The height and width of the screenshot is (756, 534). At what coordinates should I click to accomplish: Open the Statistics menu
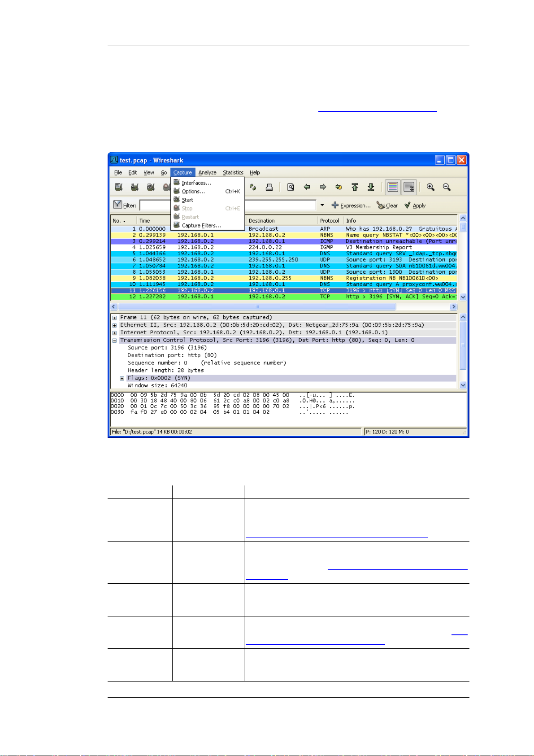[233, 173]
